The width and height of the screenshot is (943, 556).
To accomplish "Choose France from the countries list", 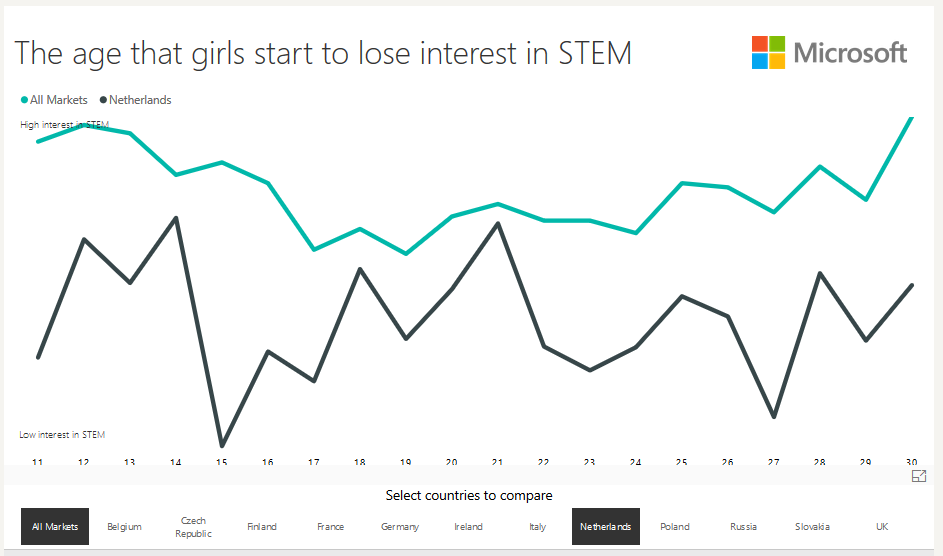I will [331, 526].
